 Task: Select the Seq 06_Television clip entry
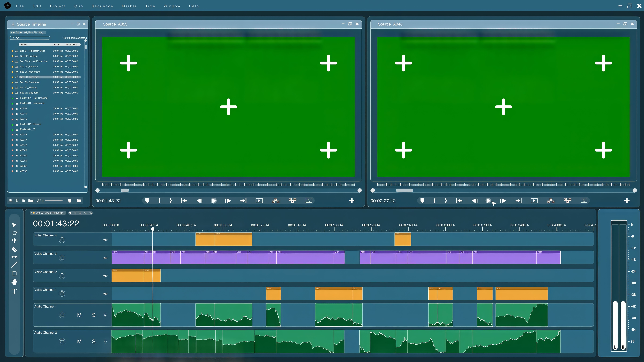point(30,77)
